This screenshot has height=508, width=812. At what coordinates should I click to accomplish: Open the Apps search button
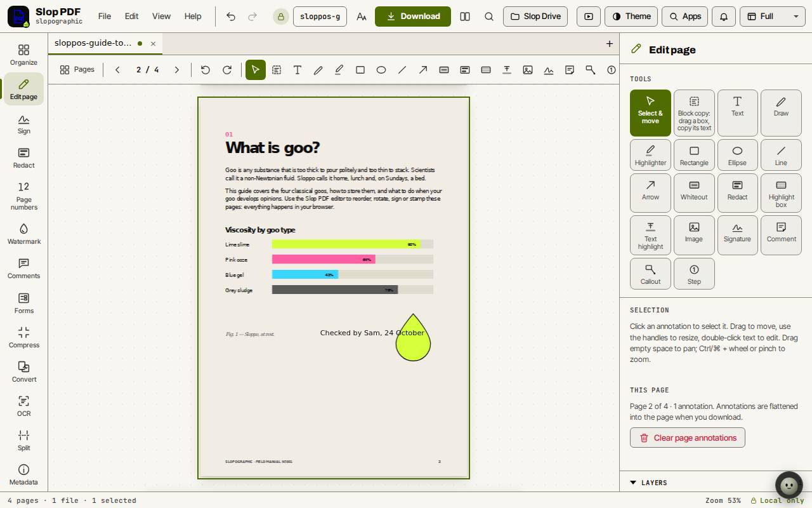pos(685,17)
